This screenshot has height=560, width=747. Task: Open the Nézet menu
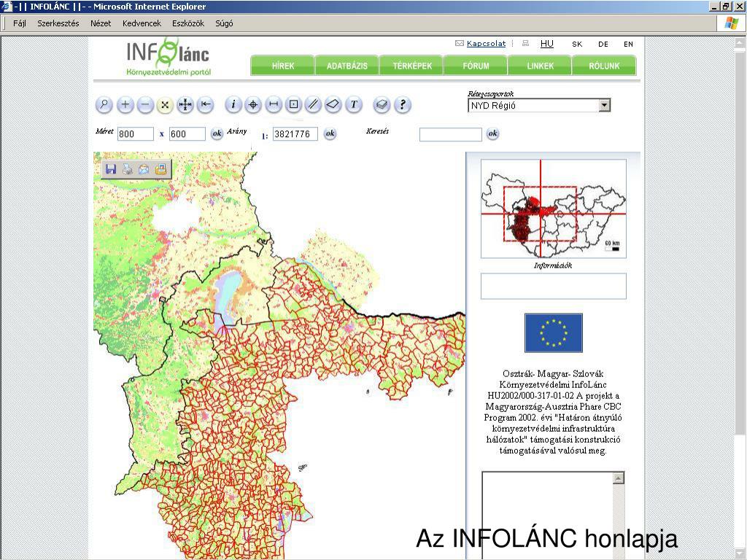[101, 23]
